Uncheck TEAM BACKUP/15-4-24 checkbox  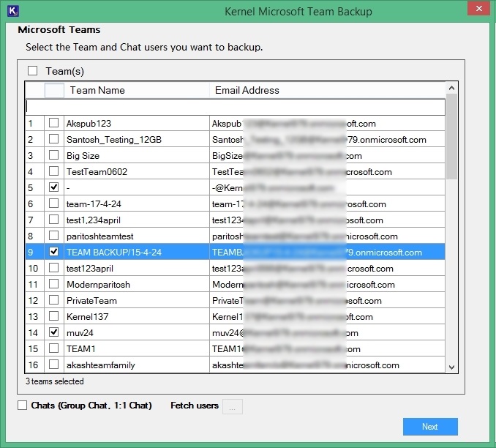click(x=54, y=252)
